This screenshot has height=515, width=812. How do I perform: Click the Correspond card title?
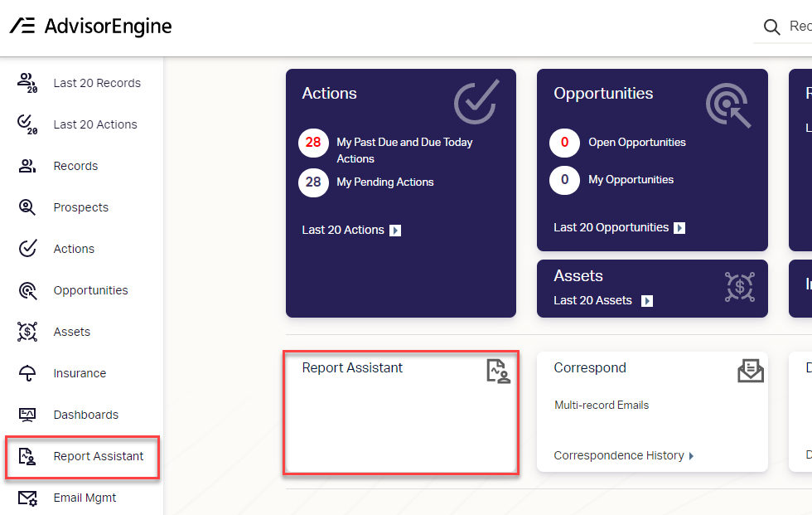[590, 367]
